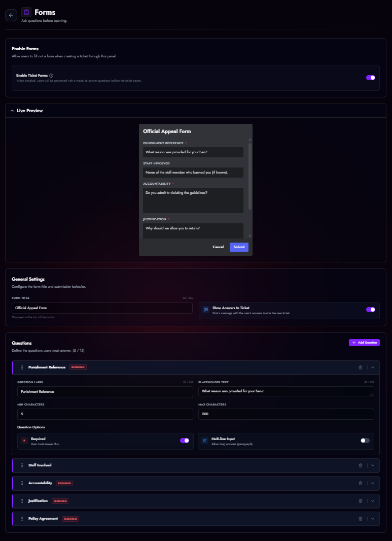This screenshot has height=541, width=392.
Task: Click the drag handle of Accountability
Action: coord(22,483)
